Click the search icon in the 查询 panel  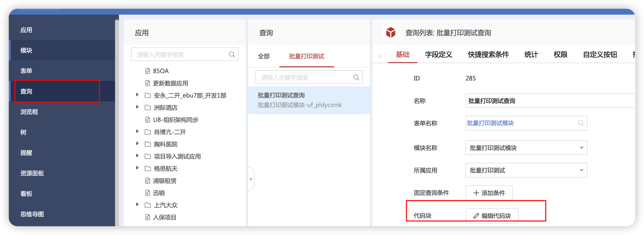356,78
